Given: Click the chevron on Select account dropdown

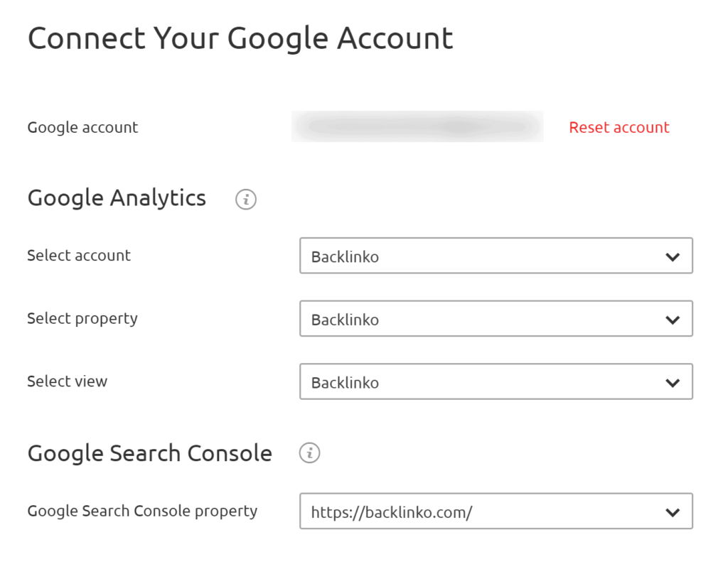Looking at the screenshot, I should 673,256.
